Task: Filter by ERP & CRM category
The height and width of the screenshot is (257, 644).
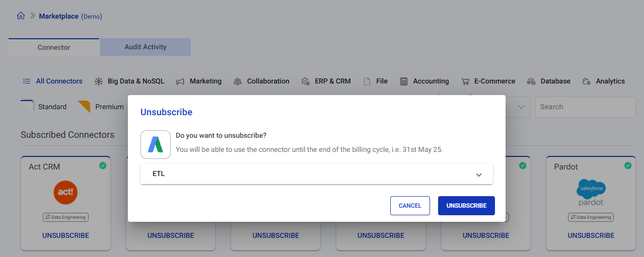Action: tap(333, 81)
